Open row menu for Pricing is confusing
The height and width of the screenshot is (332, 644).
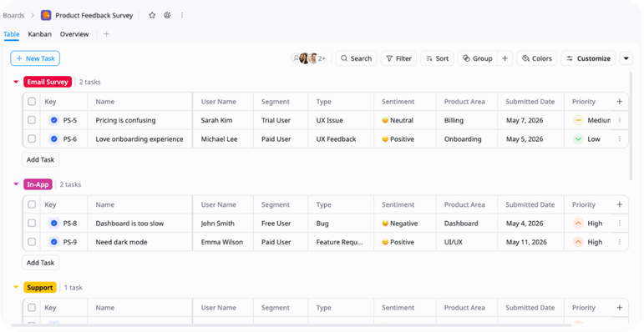619,120
